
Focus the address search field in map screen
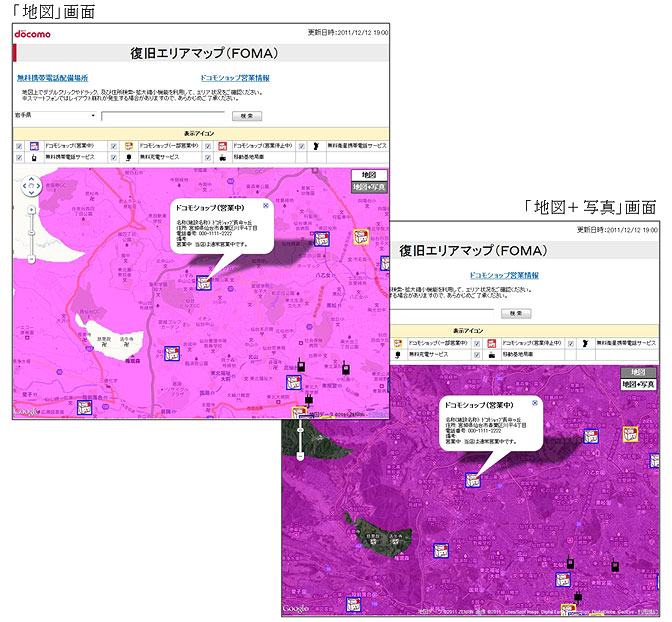[163, 116]
